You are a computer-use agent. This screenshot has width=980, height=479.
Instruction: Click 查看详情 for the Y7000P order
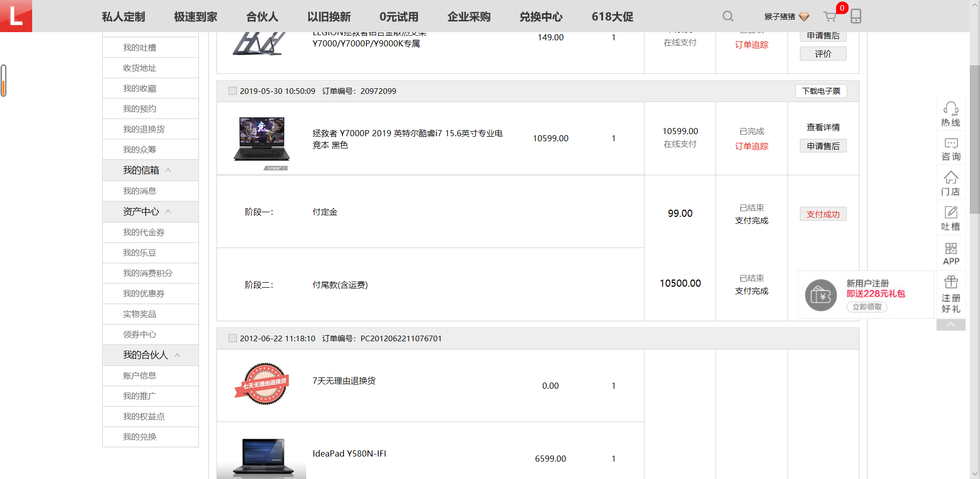tap(823, 128)
